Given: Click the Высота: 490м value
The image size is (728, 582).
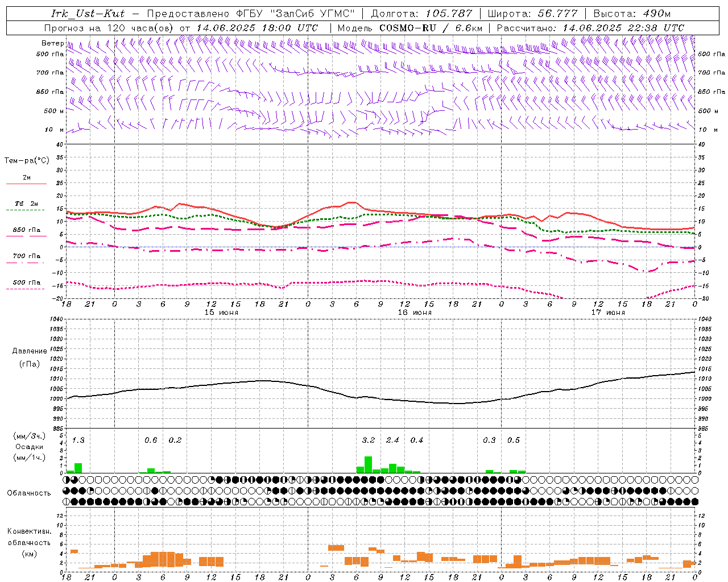Looking at the screenshot, I should [x=632, y=14].
